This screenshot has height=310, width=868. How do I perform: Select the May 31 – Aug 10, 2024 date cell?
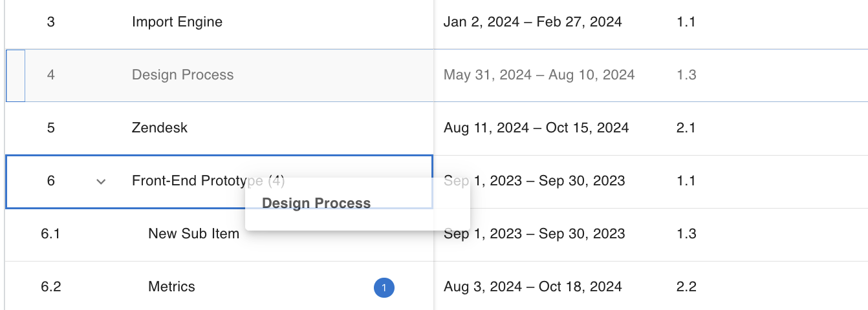pyautogui.click(x=539, y=75)
